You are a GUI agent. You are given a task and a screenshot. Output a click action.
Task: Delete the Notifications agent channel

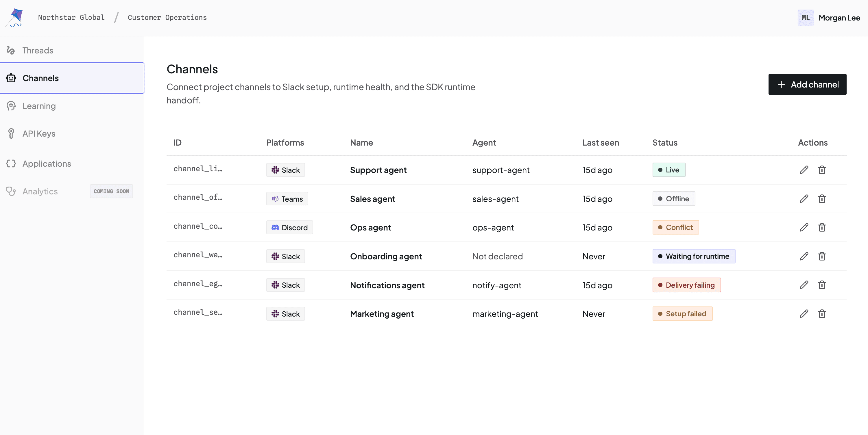coord(822,285)
